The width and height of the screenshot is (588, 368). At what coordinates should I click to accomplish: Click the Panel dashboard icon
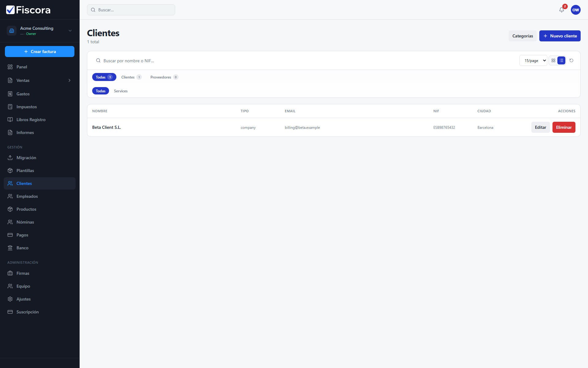10,67
